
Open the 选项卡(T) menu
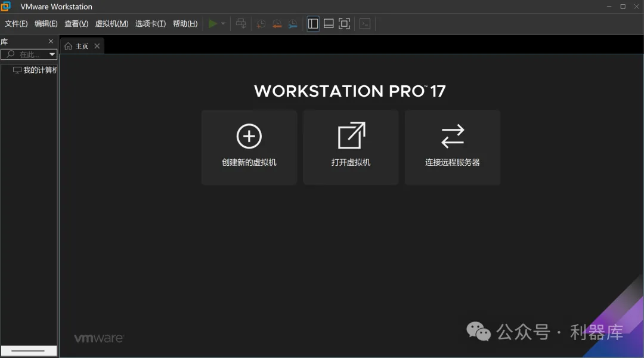150,24
